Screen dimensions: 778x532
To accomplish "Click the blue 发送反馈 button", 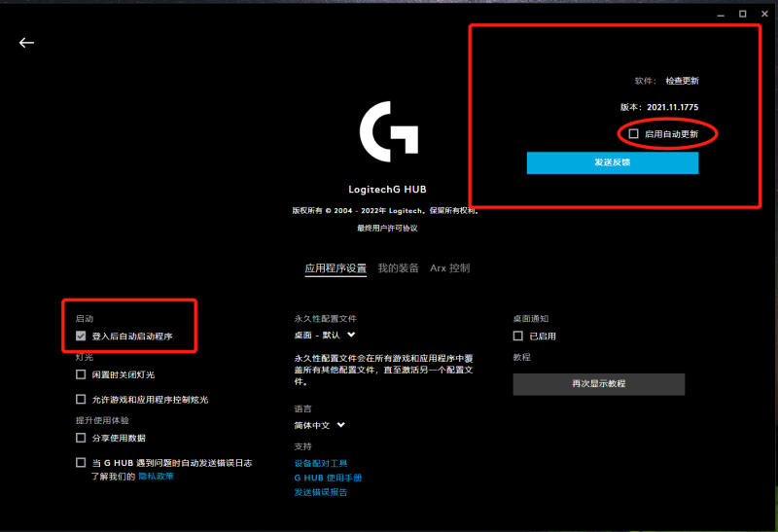I will pyautogui.click(x=613, y=162).
